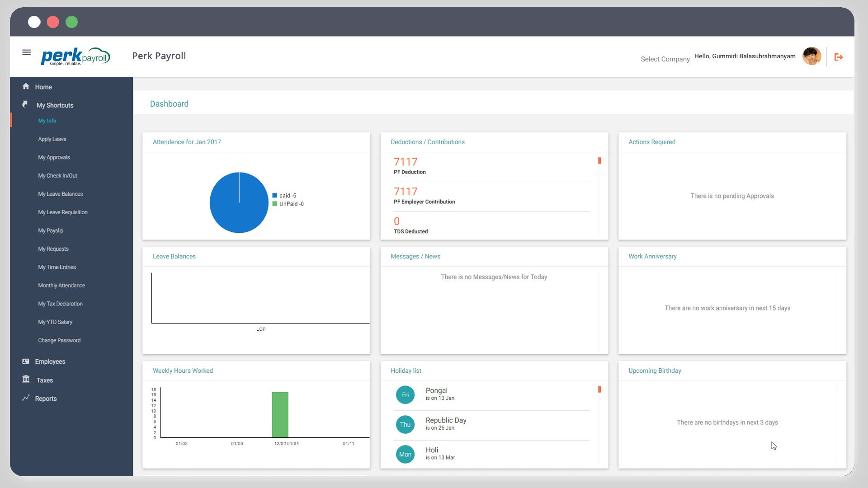This screenshot has width=868, height=488.
Task: Open the Select Company dropdown
Action: [x=665, y=59]
